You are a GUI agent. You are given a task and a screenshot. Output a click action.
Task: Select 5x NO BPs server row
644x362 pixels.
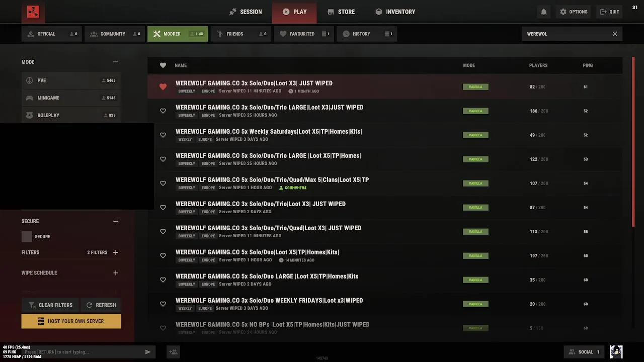coord(385,328)
